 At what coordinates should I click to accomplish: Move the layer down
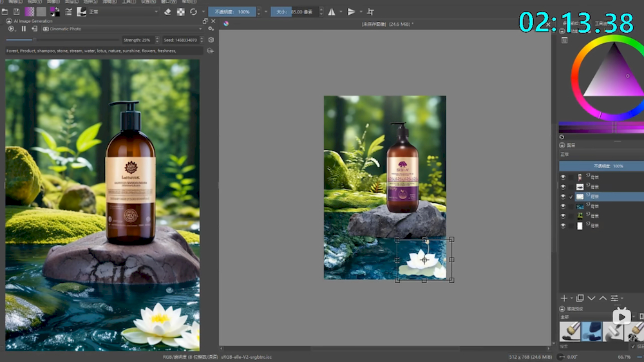tap(591, 298)
